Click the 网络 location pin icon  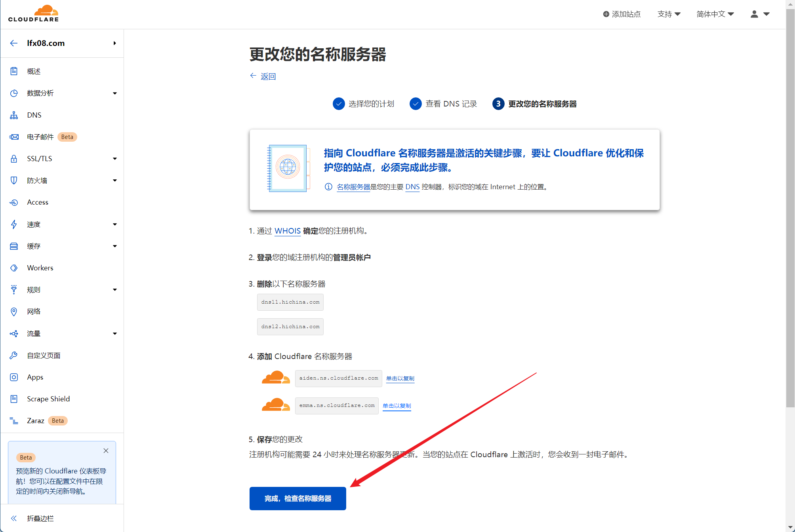[x=14, y=312]
